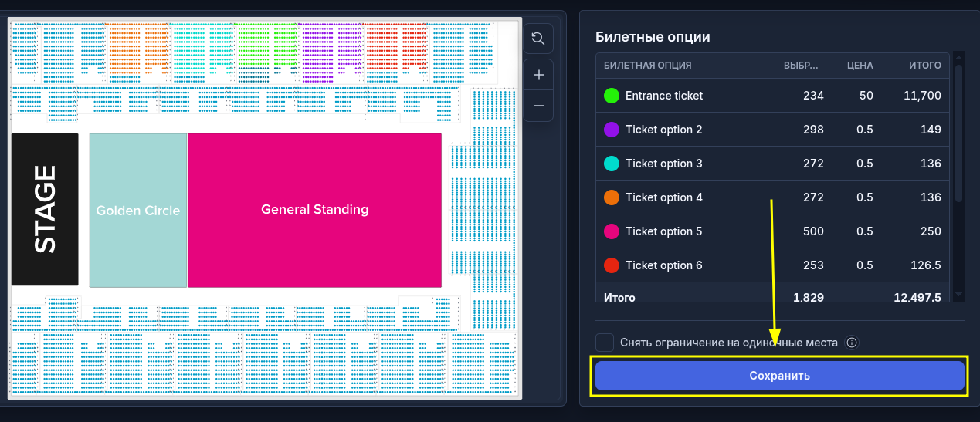Screen dimensions: 980x422
Task: Click the Ticket option 6 total 126.5
Action: (926, 265)
